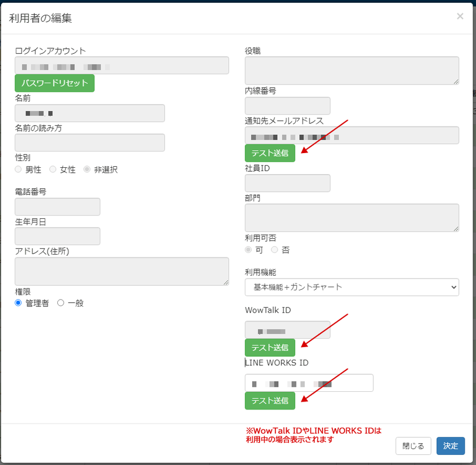
Task: Set permission to 管理者
Action: point(19,303)
